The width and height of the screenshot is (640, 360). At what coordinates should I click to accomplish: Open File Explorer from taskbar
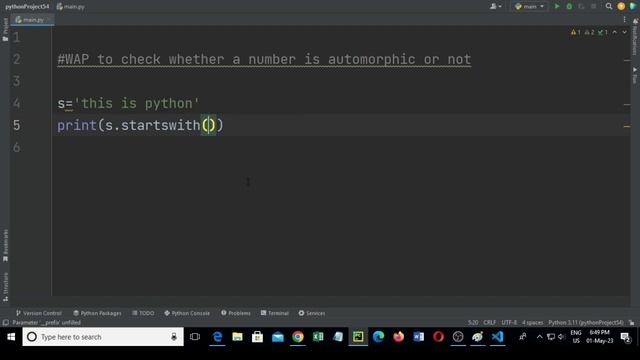coord(238,337)
